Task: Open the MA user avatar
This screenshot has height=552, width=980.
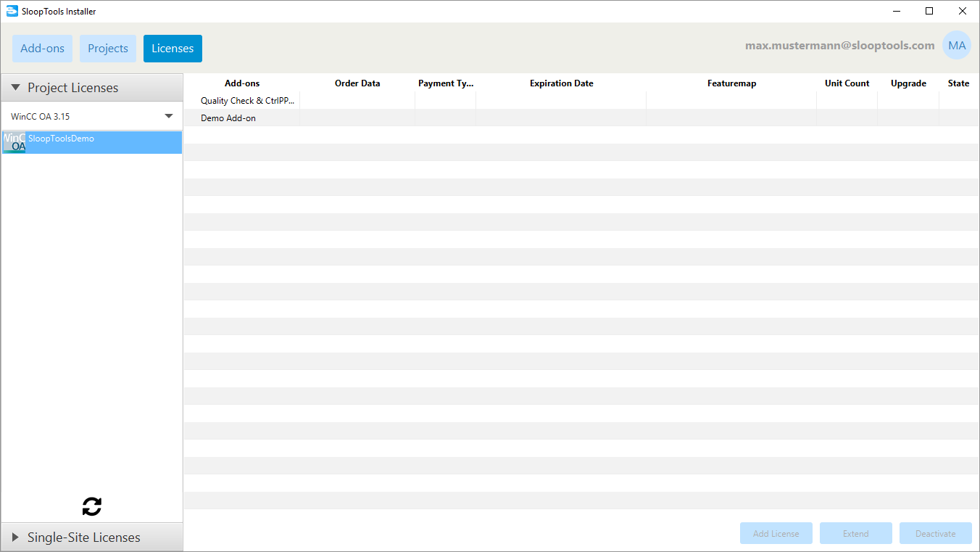Action: (957, 46)
